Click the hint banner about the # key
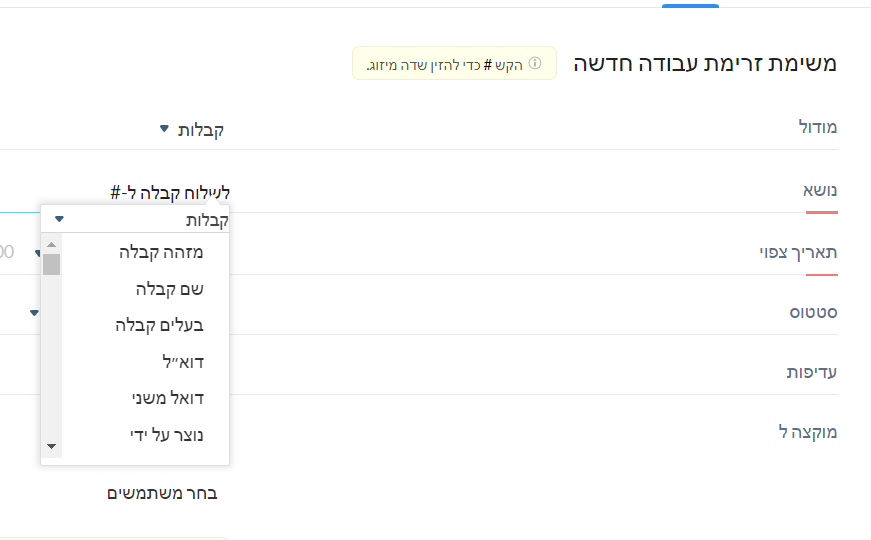This screenshot has height=540, width=871. (x=454, y=63)
